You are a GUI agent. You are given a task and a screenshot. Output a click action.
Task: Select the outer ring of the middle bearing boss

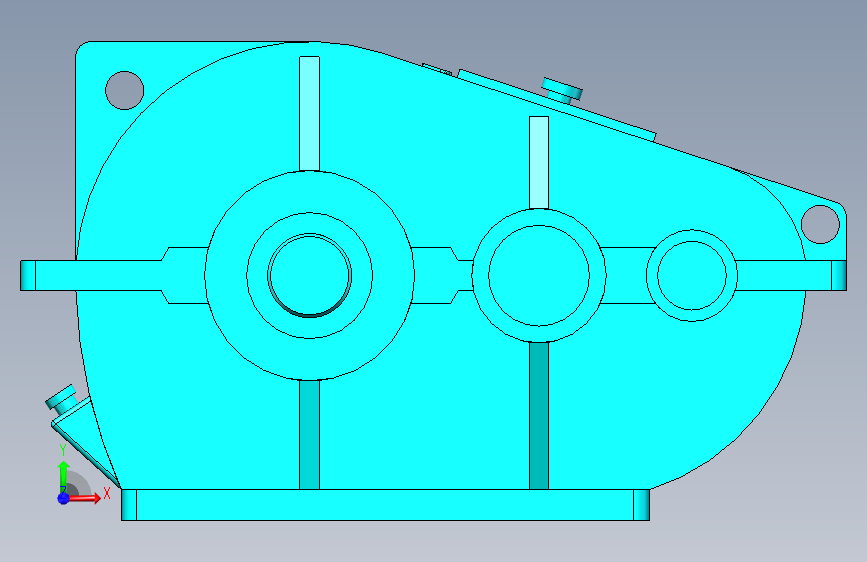pos(480,275)
